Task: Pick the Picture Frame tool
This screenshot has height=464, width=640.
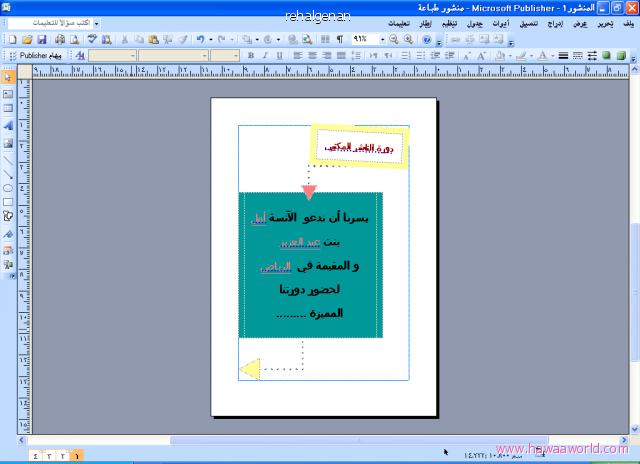Action: [x=8, y=141]
